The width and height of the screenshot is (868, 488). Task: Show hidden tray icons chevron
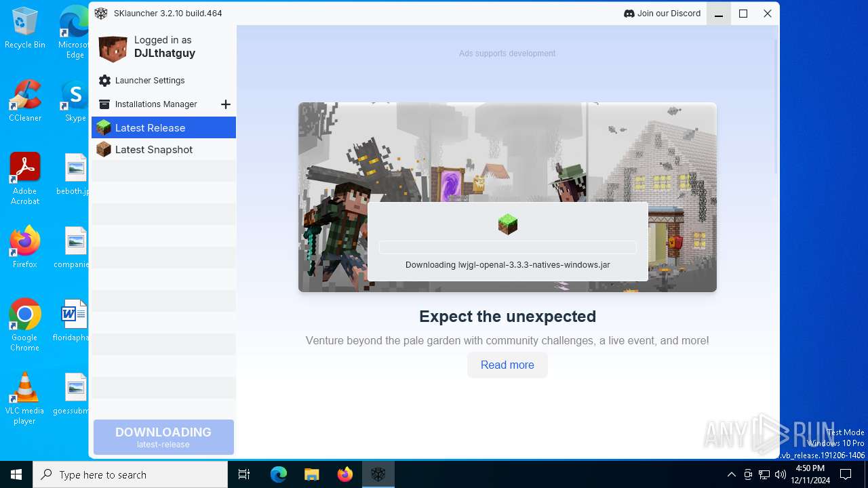tap(731, 474)
